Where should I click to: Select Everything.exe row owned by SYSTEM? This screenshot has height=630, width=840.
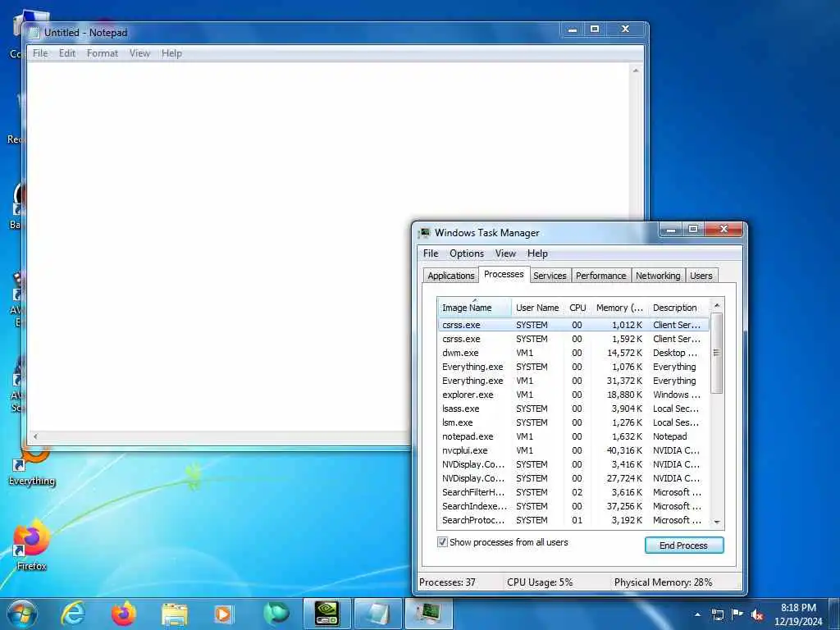pos(573,367)
